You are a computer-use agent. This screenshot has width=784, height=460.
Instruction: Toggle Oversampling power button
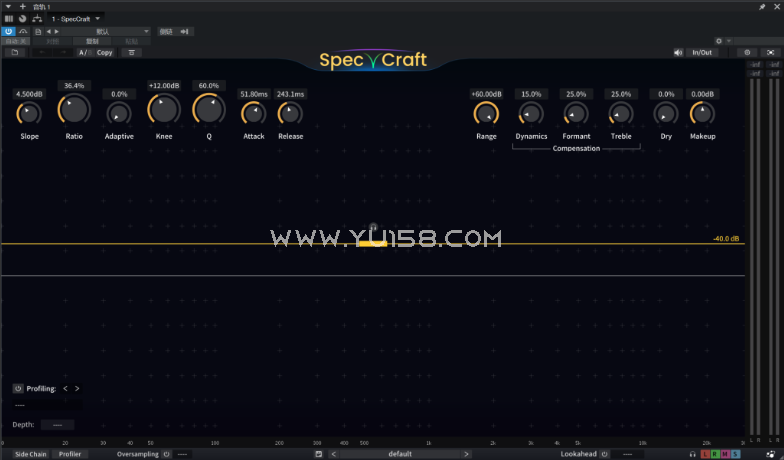tap(166, 454)
